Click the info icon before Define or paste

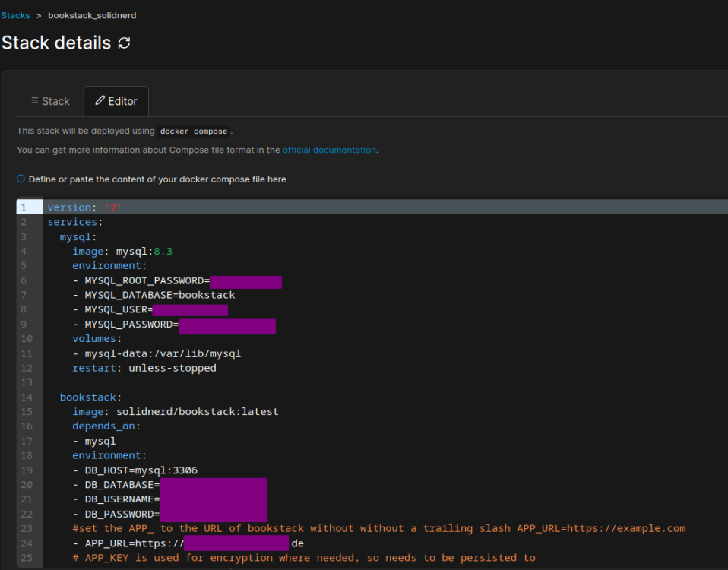[x=21, y=179]
